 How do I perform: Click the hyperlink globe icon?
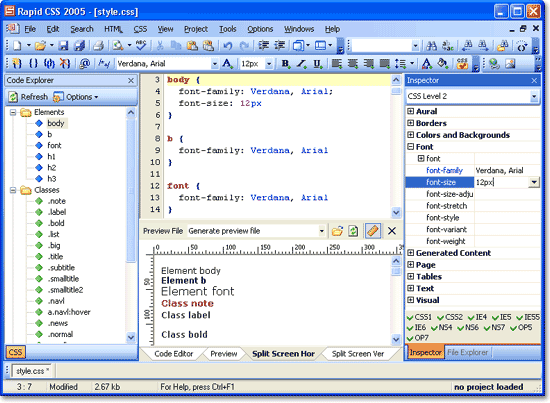point(494,63)
